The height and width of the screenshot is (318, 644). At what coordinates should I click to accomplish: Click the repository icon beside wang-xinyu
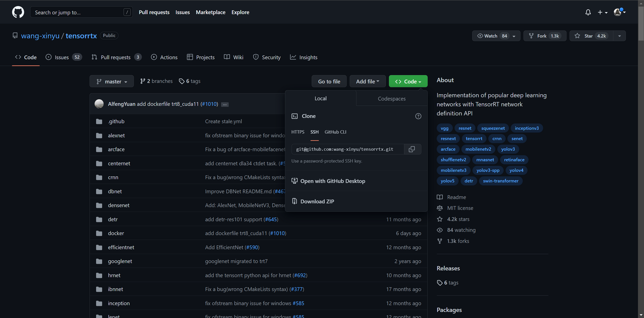point(15,36)
